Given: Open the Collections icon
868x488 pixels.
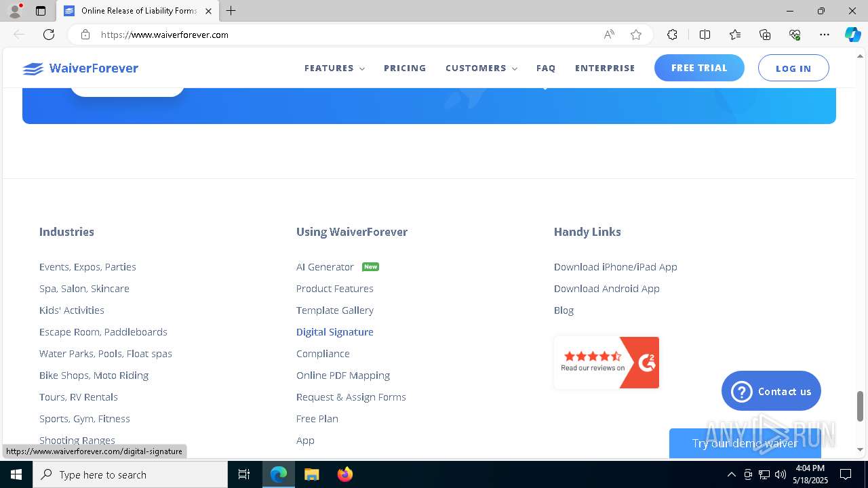Looking at the screenshot, I should (x=765, y=35).
